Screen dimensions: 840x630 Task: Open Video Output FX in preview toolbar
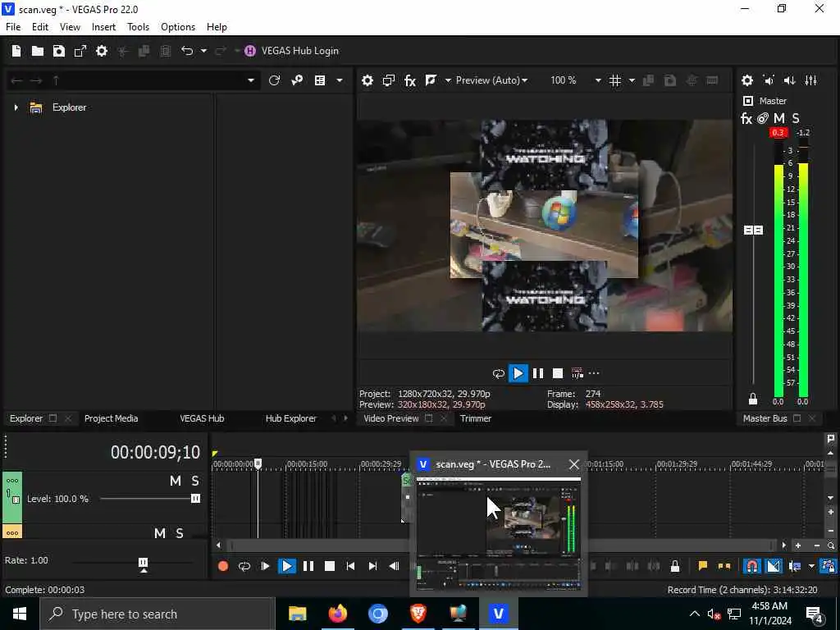(410, 80)
